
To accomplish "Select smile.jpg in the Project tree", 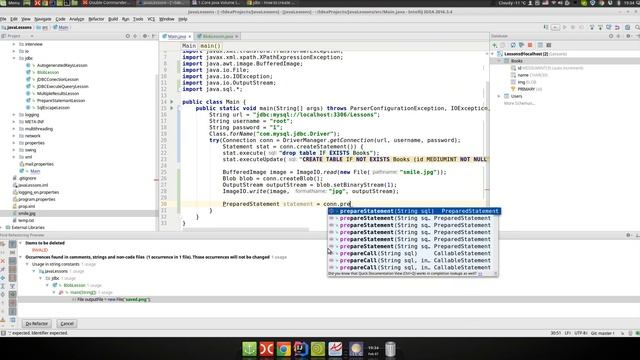I will 27,213.
